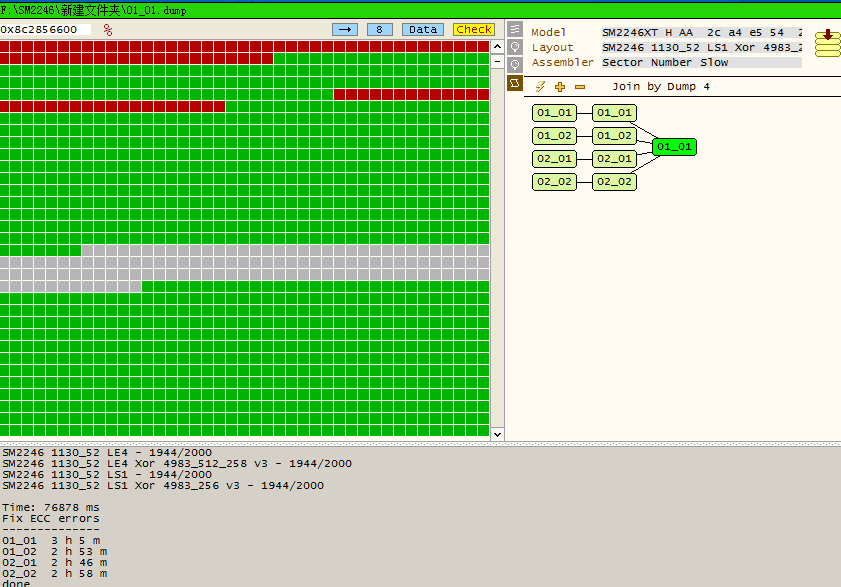The width and height of the screenshot is (841, 587).
Task: Click the lightbulb icon beside Assembler
Action: (515, 64)
